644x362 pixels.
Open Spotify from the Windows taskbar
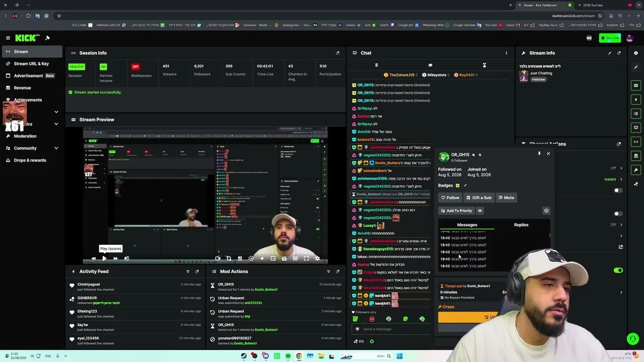click(288, 356)
